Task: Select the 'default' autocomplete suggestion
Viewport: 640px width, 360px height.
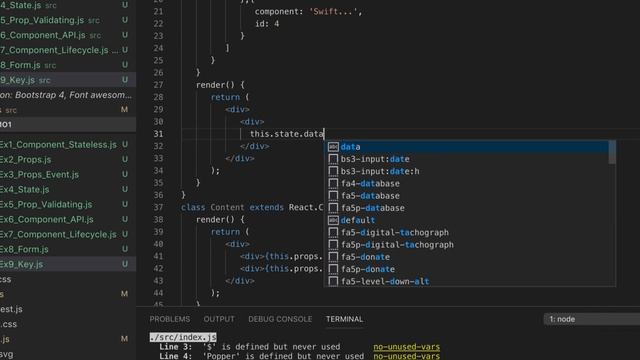Action: (466, 220)
